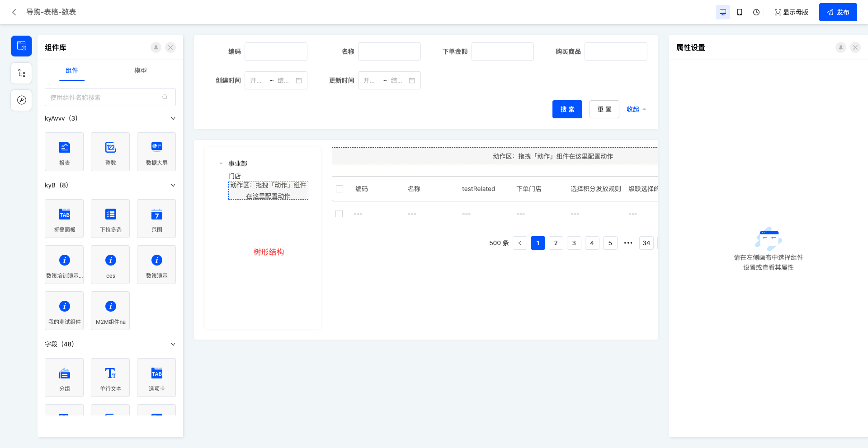Select the 报表 component in the library
The height and width of the screenshot is (448, 868).
tap(64, 152)
